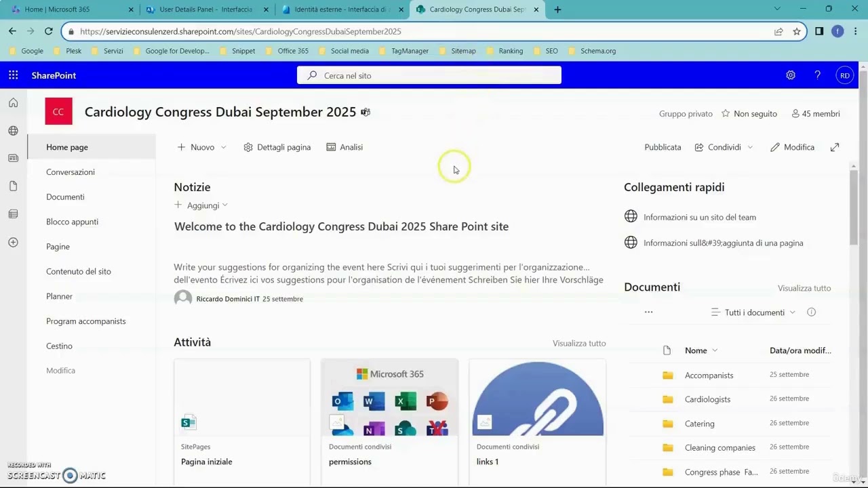
Task: Toggle following the site via Non seguito
Action: (749, 114)
